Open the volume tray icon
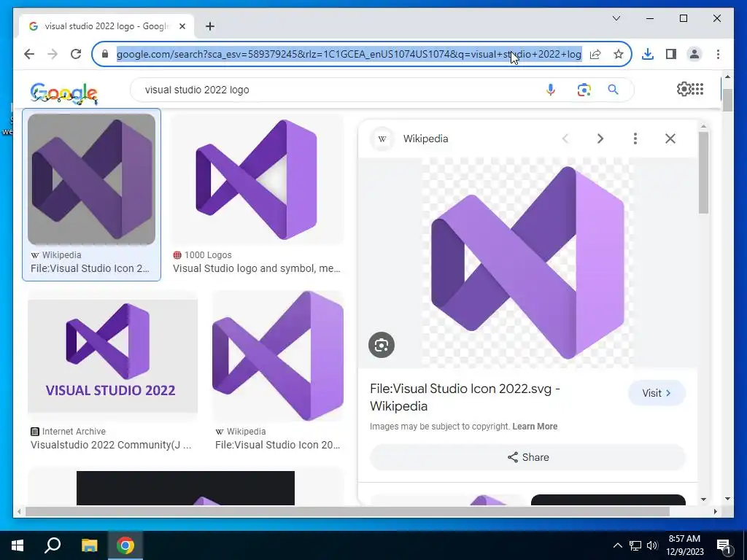The width and height of the screenshot is (747, 560). pos(652,545)
